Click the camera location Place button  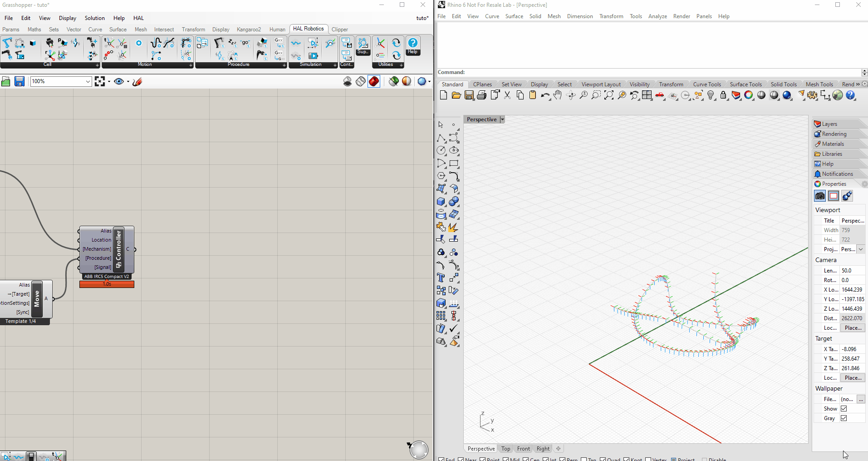853,327
